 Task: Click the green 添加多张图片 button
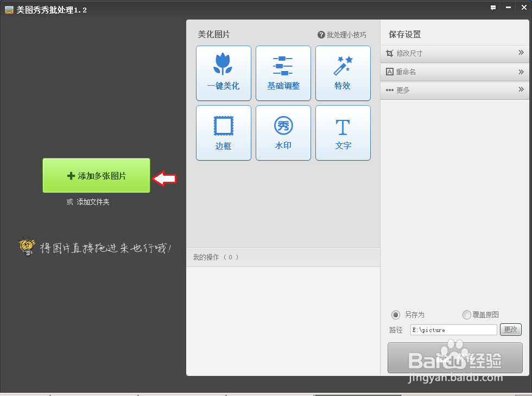(97, 175)
